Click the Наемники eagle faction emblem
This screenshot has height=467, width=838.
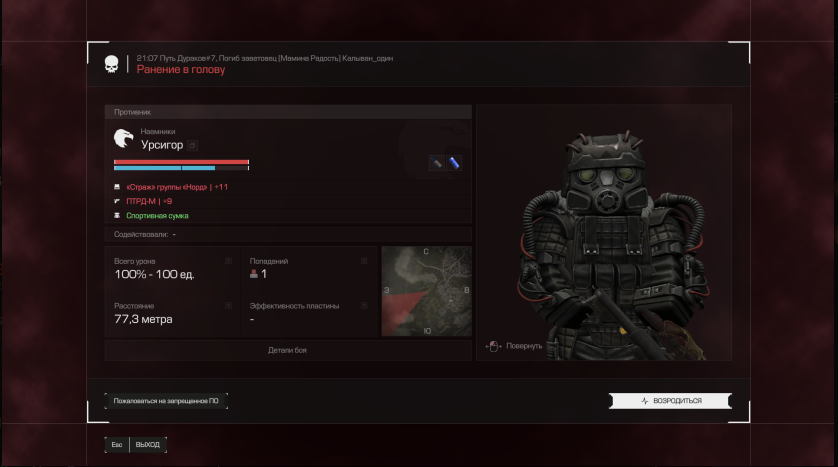pos(123,138)
